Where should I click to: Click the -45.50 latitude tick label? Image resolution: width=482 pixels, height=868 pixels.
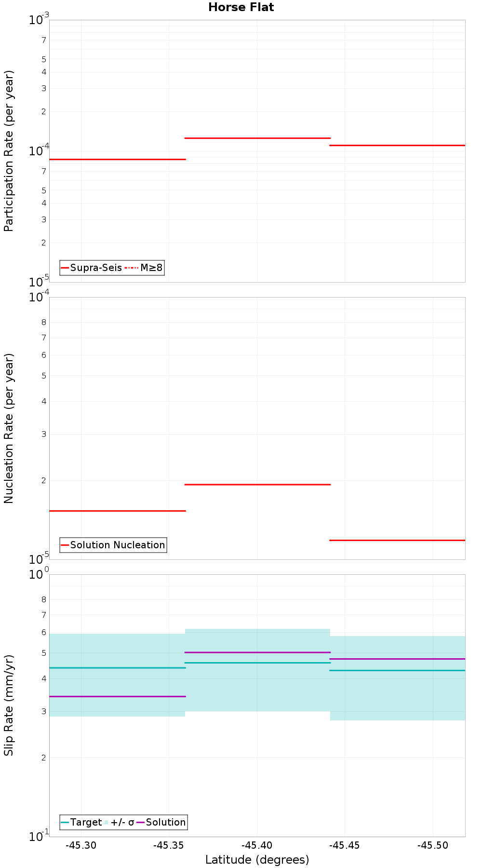pos(433,845)
